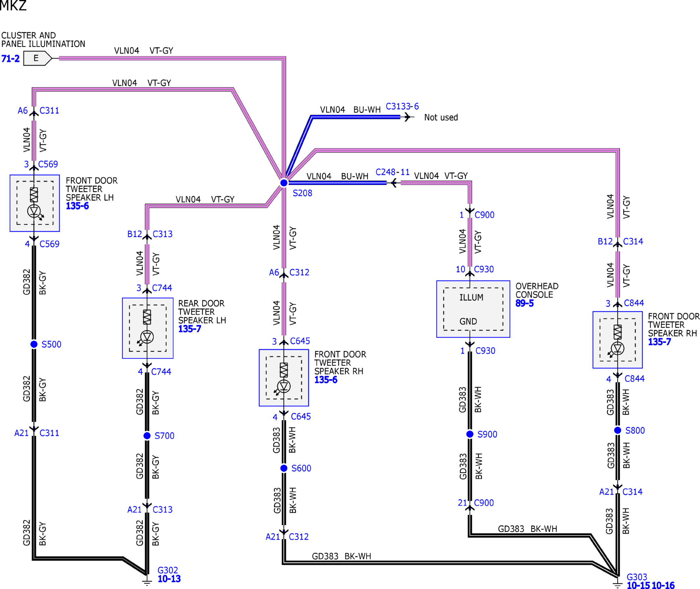Select the "C3133-6" connector label
Screen dimensions: 700x589
pyautogui.click(x=402, y=106)
